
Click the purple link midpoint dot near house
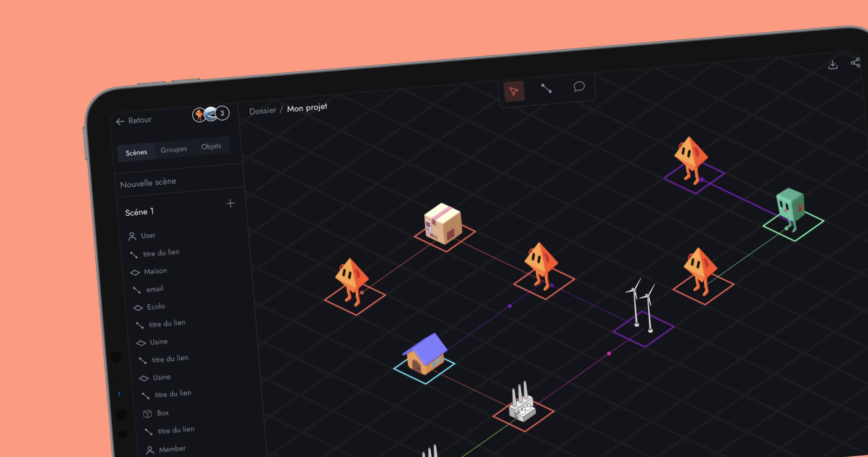(509, 306)
